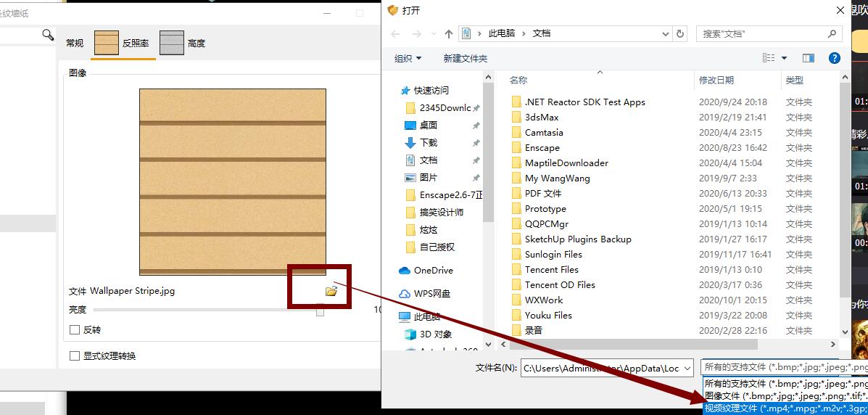868x415 pixels.
Task: Toggle the preview pane icon
Action: click(809, 58)
